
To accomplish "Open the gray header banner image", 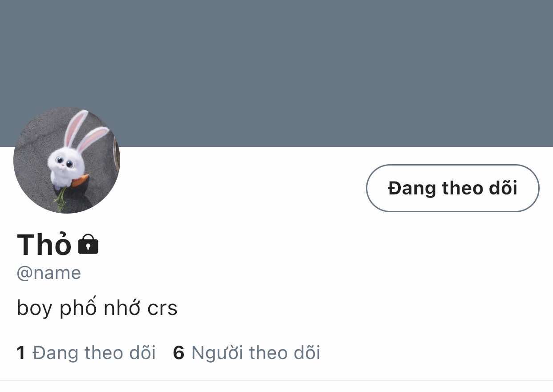I will tap(276, 73).
